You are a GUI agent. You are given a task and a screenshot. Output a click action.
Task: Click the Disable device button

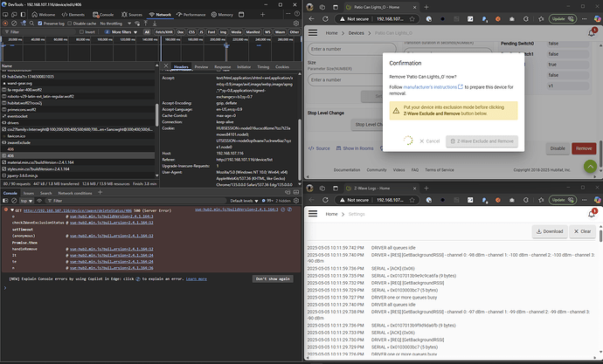pos(558,148)
